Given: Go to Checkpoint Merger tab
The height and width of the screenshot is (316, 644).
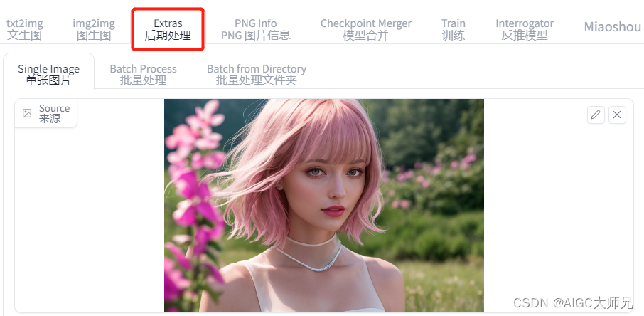Looking at the screenshot, I should pos(366,29).
